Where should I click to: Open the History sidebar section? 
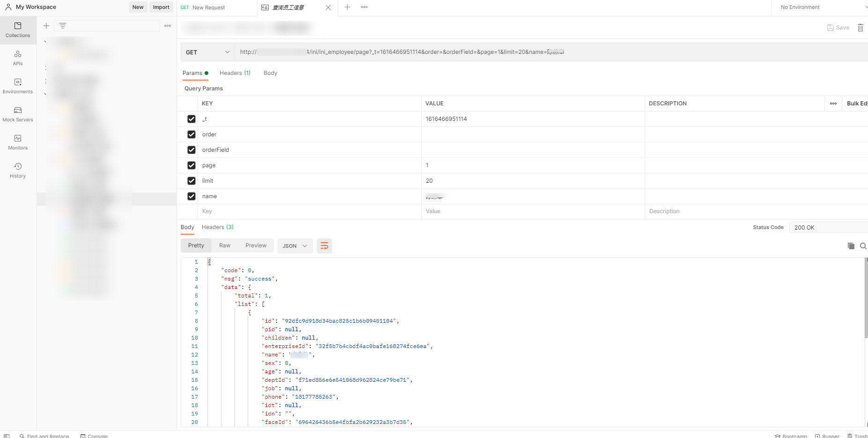point(18,171)
